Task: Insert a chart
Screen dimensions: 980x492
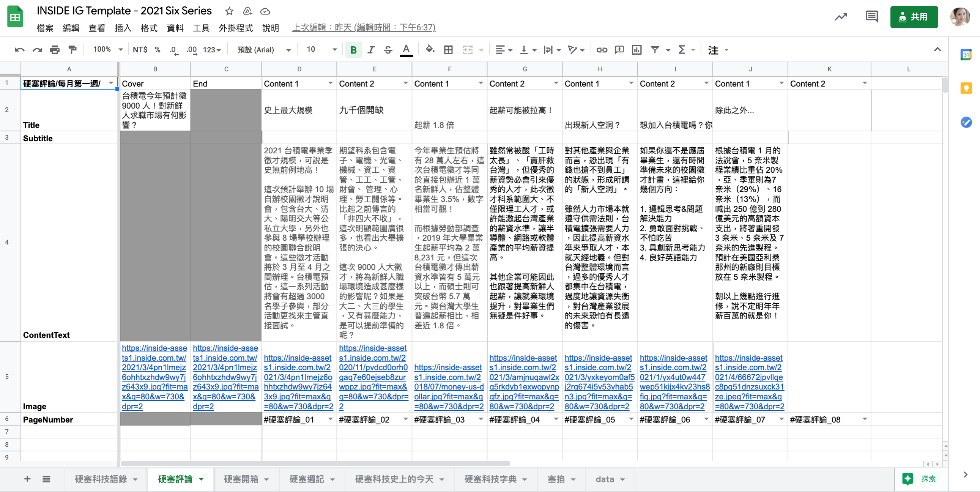Action: coord(637,50)
